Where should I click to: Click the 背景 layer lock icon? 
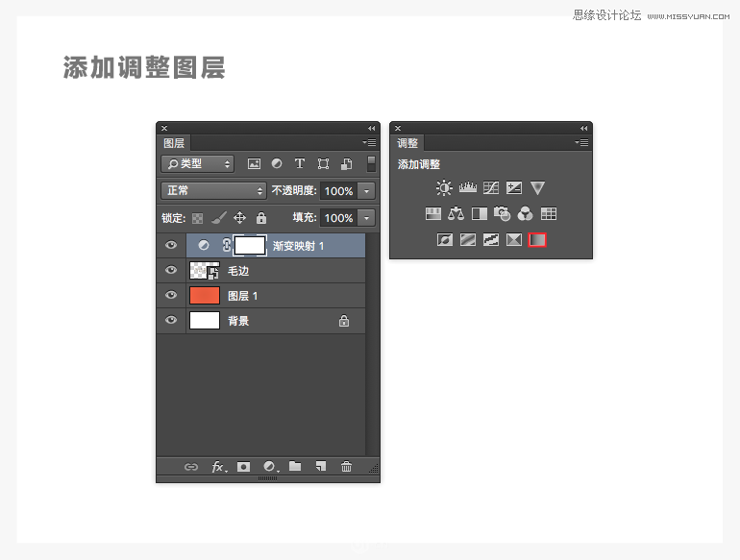click(x=344, y=321)
